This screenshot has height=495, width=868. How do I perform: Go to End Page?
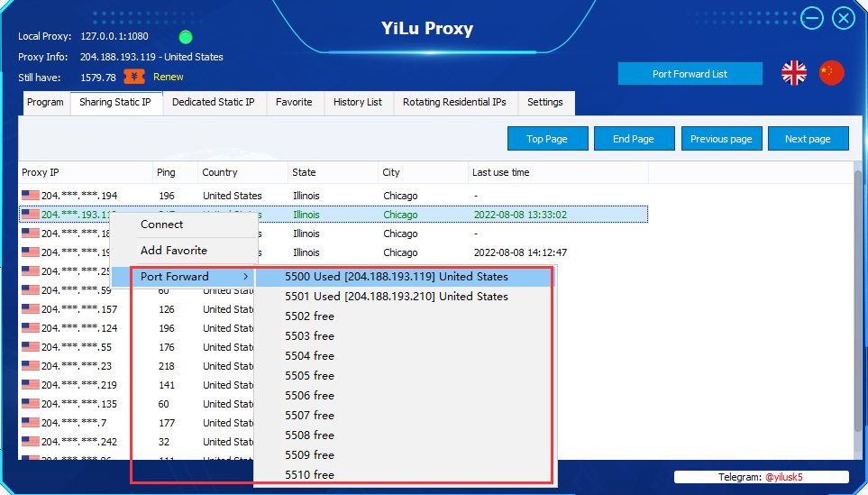tap(634, 139)
